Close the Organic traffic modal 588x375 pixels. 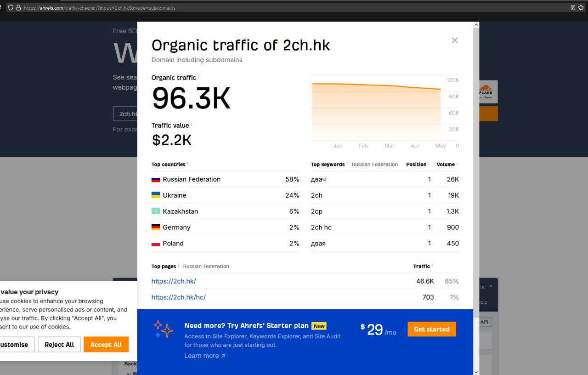[454, 40]
